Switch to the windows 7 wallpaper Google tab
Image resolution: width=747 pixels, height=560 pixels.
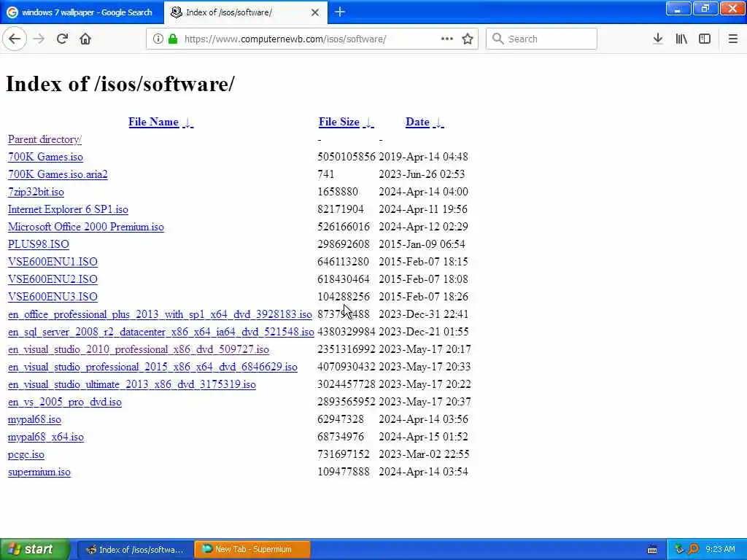[x=82, y=12]
